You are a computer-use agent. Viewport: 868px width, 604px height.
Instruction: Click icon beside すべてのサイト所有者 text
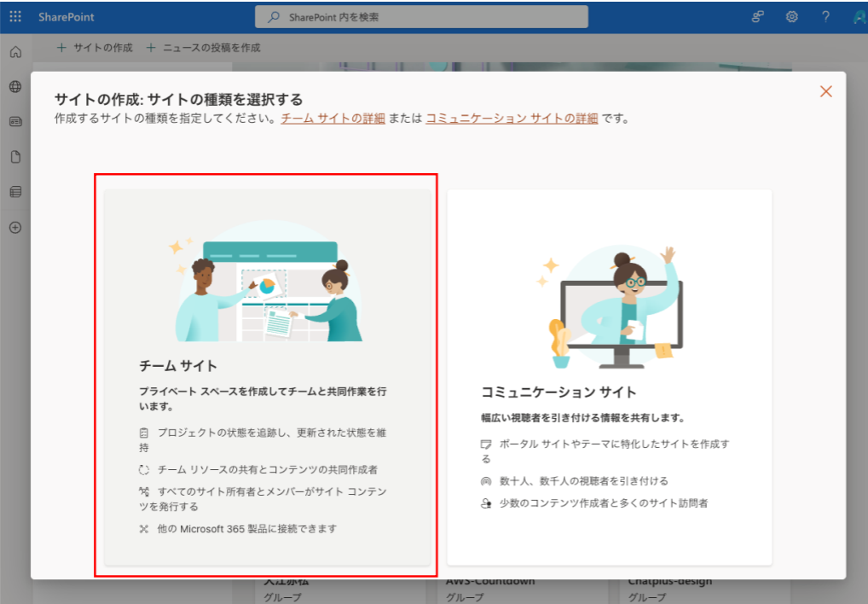144,491
